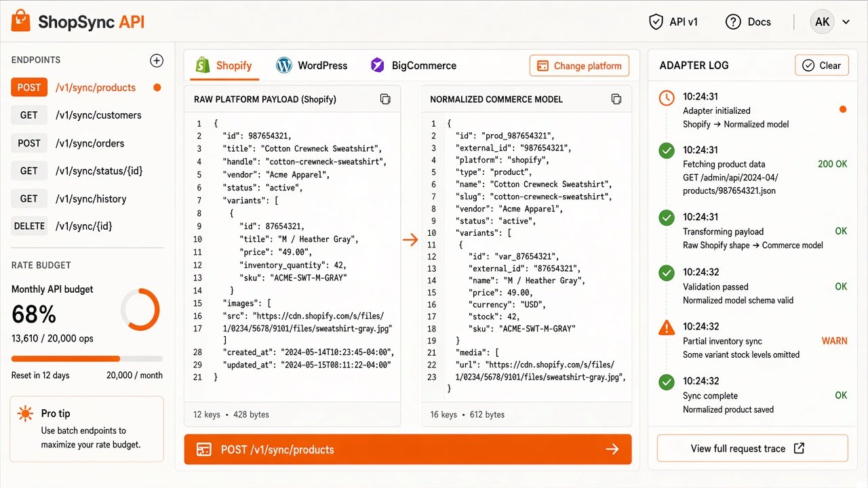Open the Docs help icon

point(732,22)
